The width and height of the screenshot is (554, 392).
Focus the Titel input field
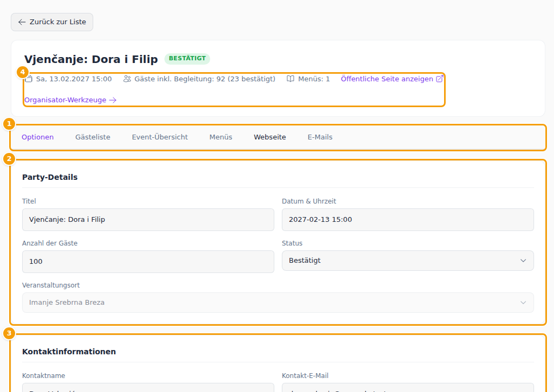click(148, 220)
